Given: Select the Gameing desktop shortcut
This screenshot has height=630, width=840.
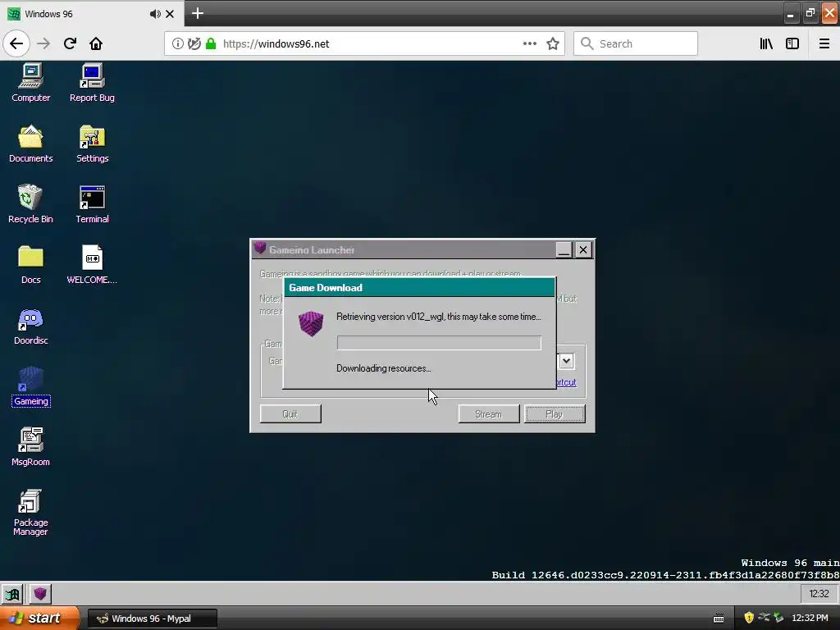Looking at the screenshot, I should (x=30, y=386).
